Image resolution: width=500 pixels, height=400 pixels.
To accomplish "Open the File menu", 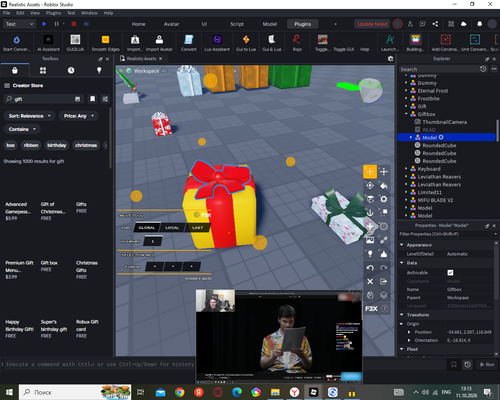I will click(7, 13).
